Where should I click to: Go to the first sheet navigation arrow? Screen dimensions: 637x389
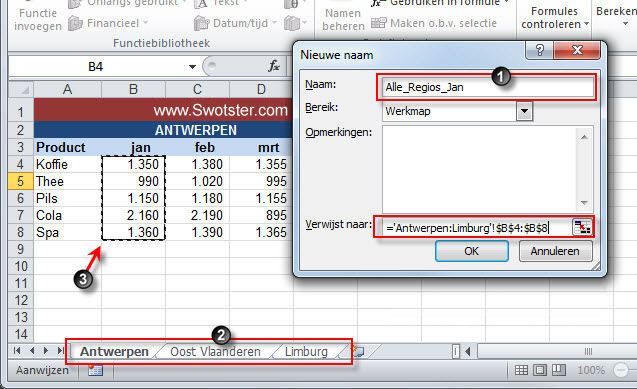(17, 350)
